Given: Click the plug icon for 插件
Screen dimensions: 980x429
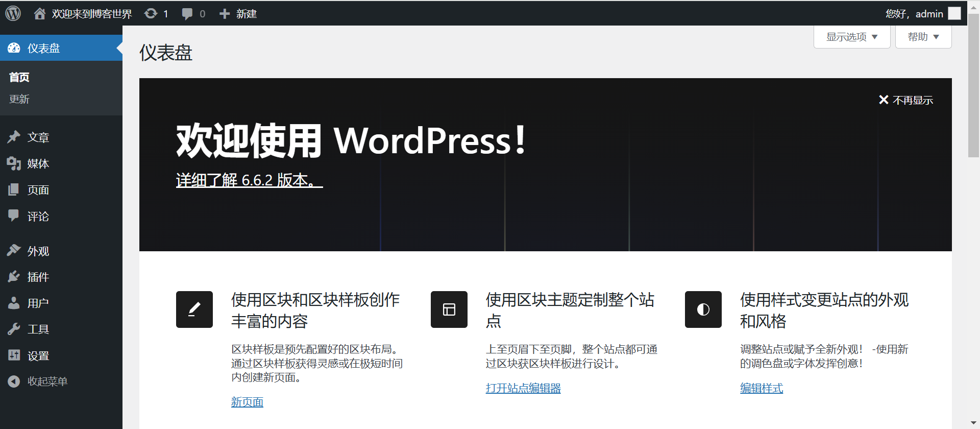Looking at the screenshot, I should click(x=14, y=276).
